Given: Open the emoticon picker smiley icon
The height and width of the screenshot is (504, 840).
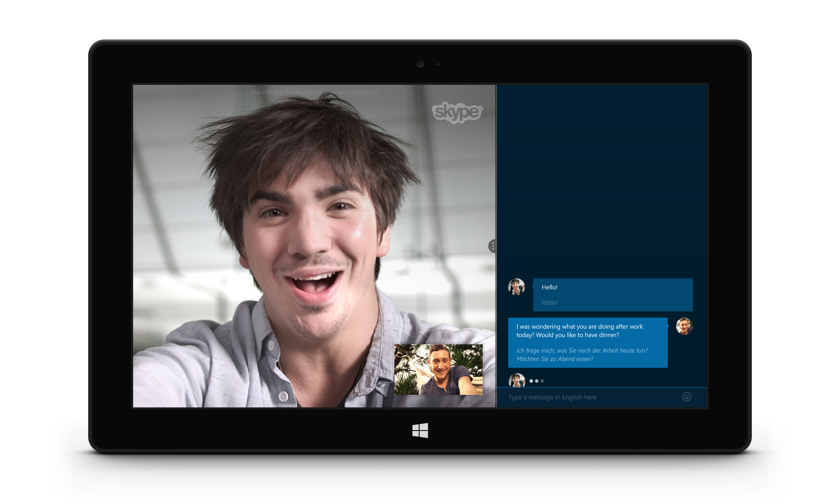Looking at the screenshot, I should point(687,397).
